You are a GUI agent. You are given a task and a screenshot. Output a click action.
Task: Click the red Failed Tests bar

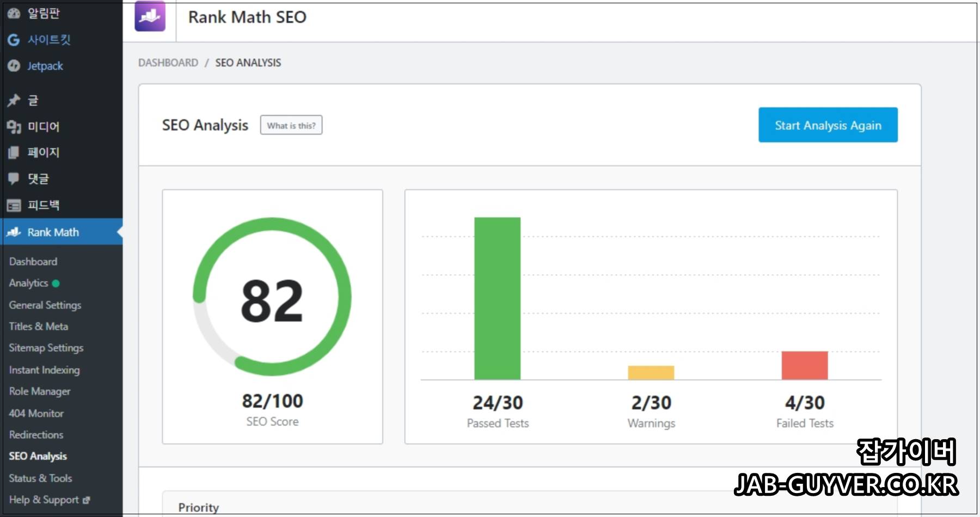pyautogui.click(x=805, y=366)
